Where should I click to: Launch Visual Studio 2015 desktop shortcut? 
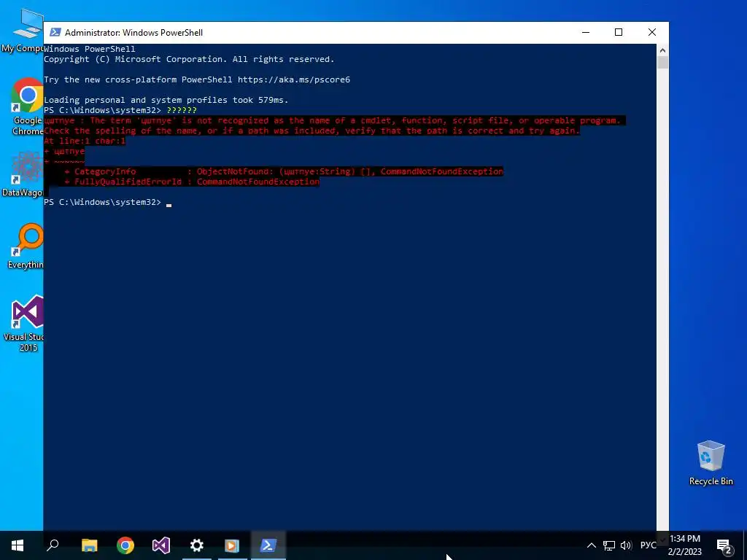26,323
